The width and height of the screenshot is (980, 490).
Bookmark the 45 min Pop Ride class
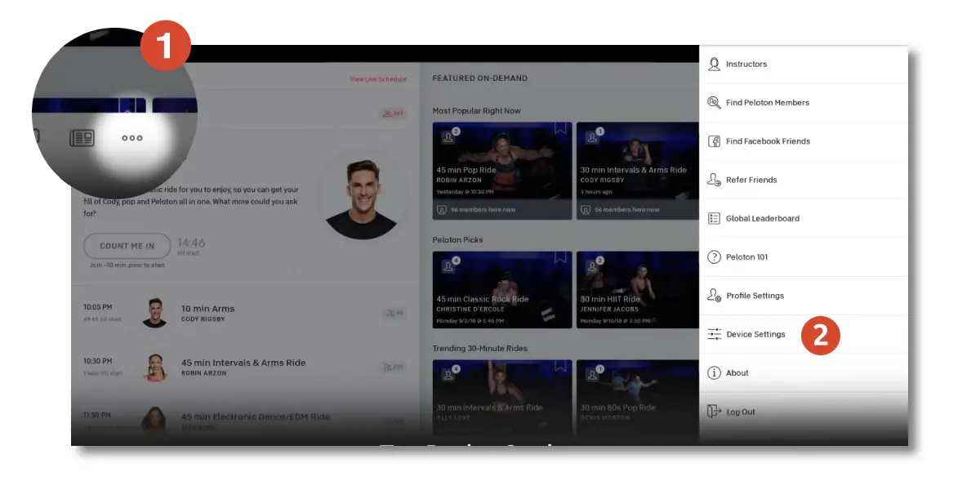coord(560,129)
